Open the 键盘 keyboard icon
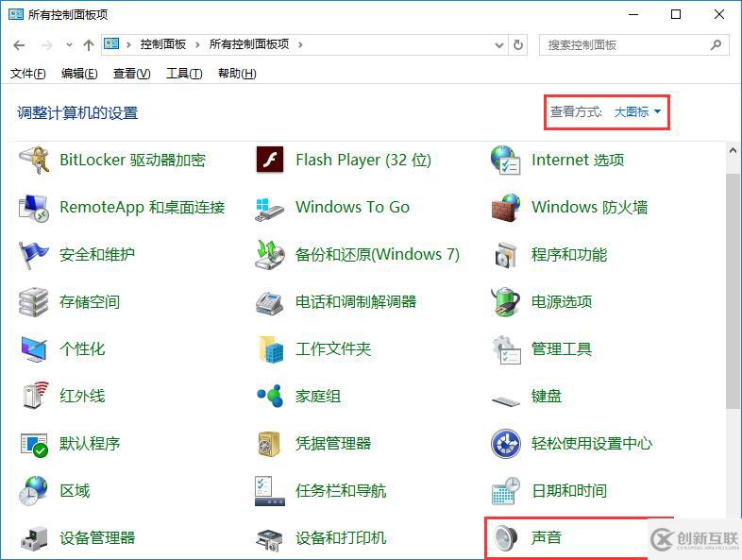 pyautogui.click(x=505, y=400)
